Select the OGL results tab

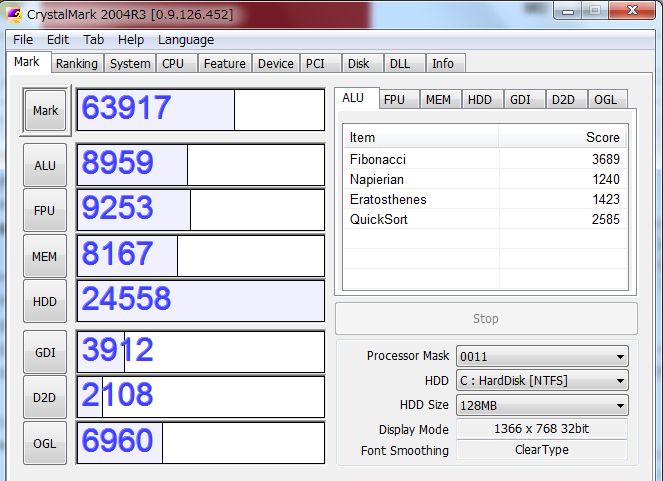click(605, 99)
